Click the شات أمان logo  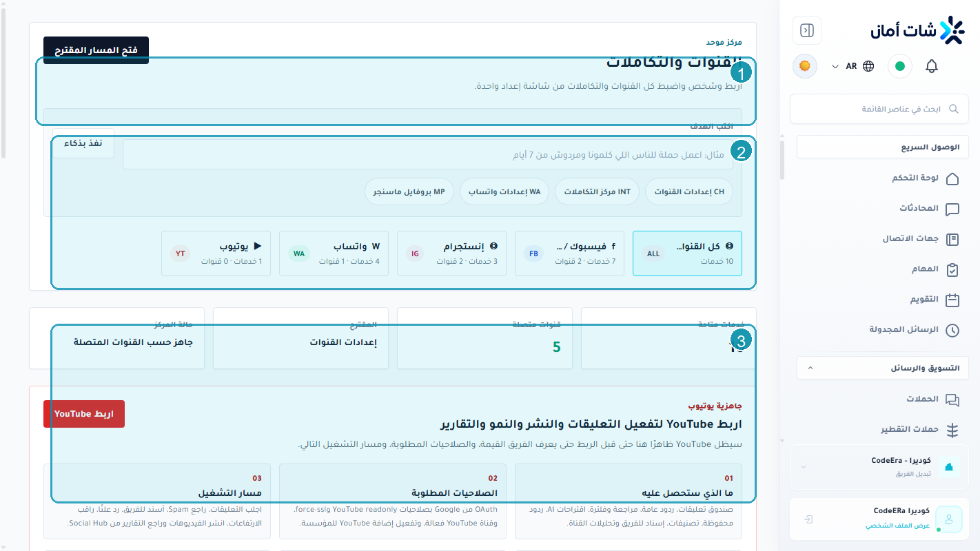pos(918,31)
